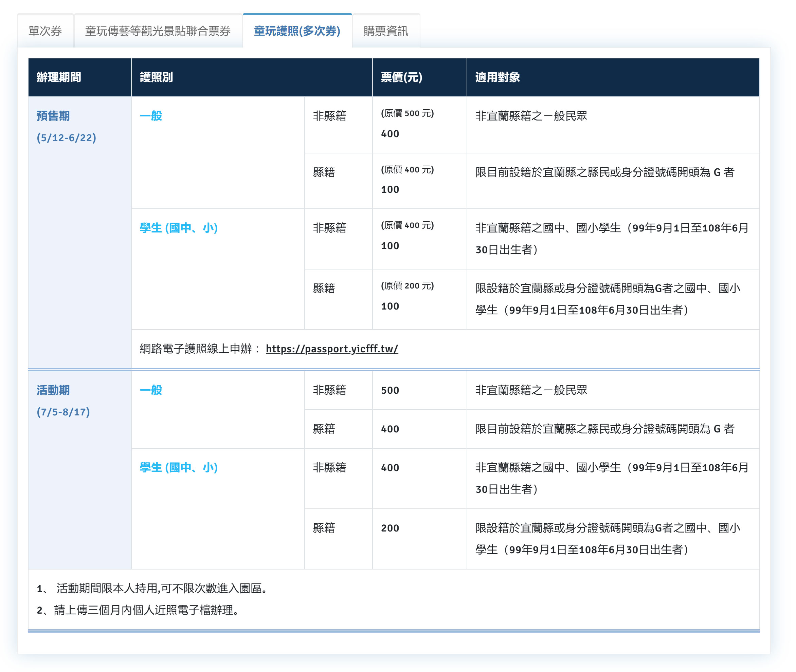796x672 pixels.
Task: Click 一般 passport type in 活動期 section
Action: 151,390
